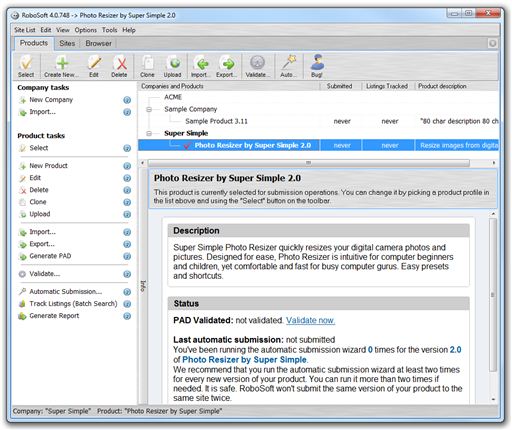Click Create New toolbar icon
Viewport: 512px width, 430px height.
(x=62, y=66)
